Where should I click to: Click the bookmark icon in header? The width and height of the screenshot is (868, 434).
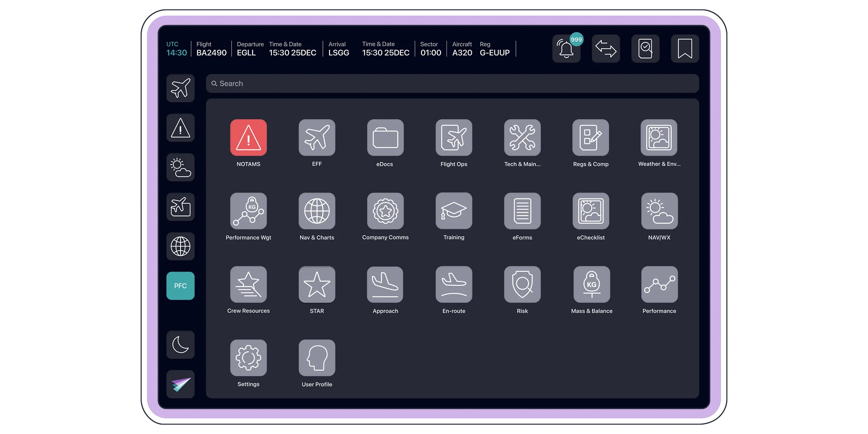click(685, 49)
